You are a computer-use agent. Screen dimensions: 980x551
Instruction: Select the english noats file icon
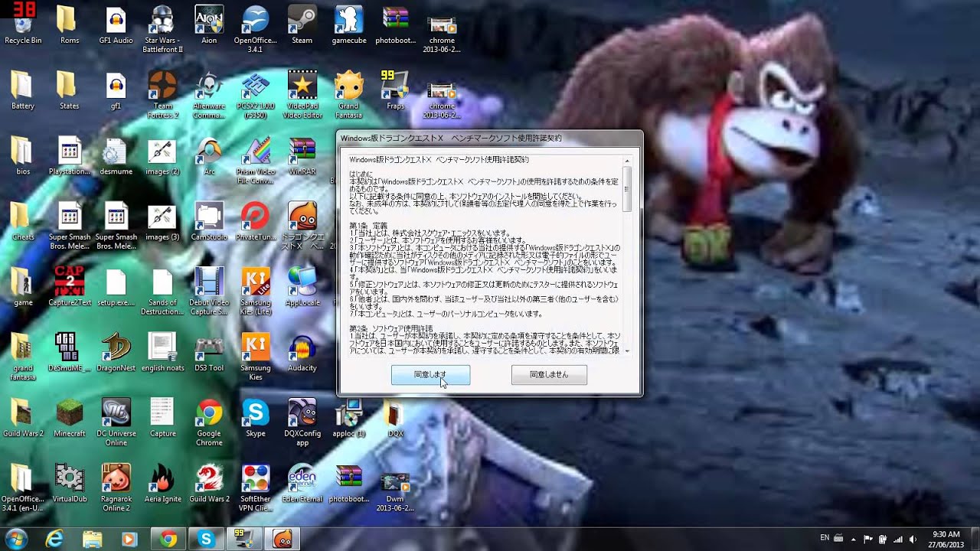[x=162, y=353]
